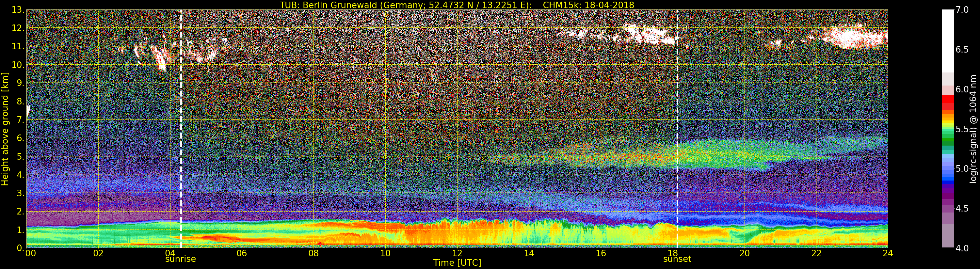The width and height of the screenshot is (980, 269).
Task: Click the '12' time tick label
Action: (x=457, y=253)
